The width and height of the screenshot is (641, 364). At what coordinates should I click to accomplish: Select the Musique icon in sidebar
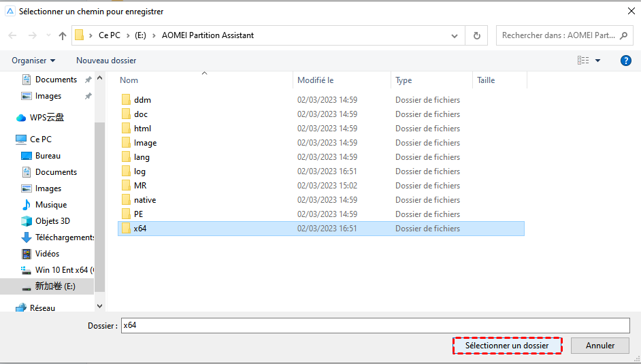[x=27, y=205]
